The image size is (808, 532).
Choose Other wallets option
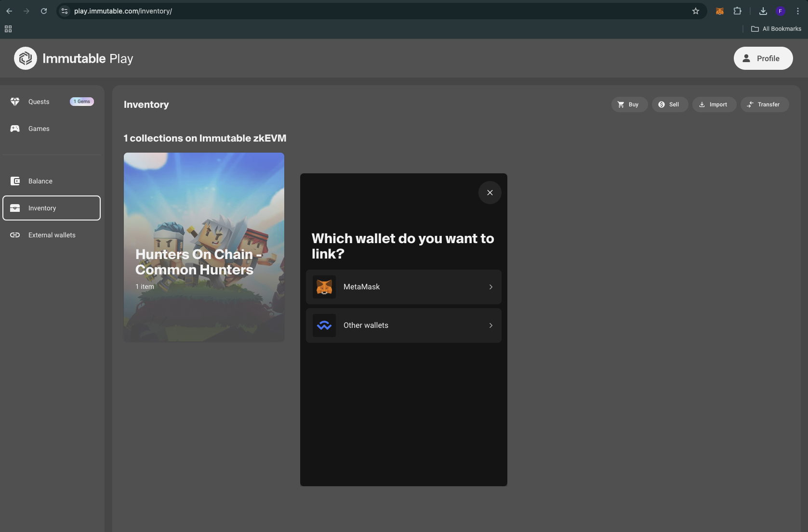(404, 325)
